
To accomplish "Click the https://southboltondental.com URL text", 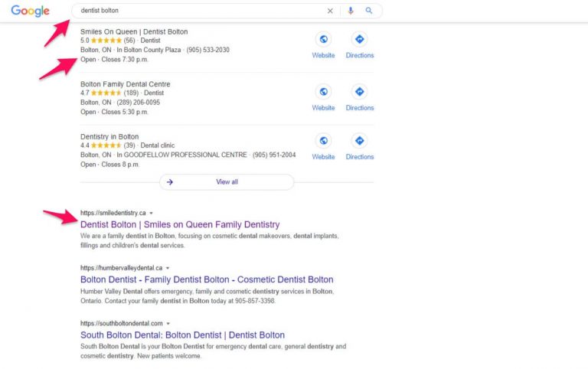I will click(x=122, y=323).
